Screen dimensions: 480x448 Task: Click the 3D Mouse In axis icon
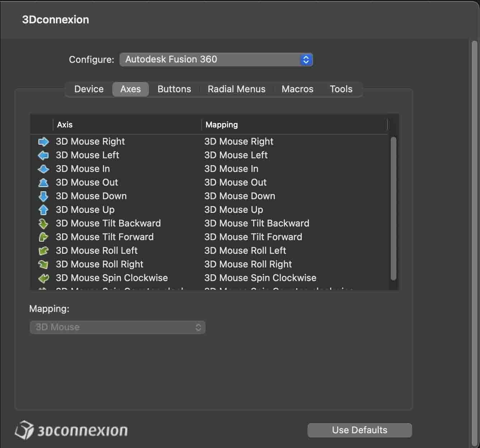[x=43, y=169]
